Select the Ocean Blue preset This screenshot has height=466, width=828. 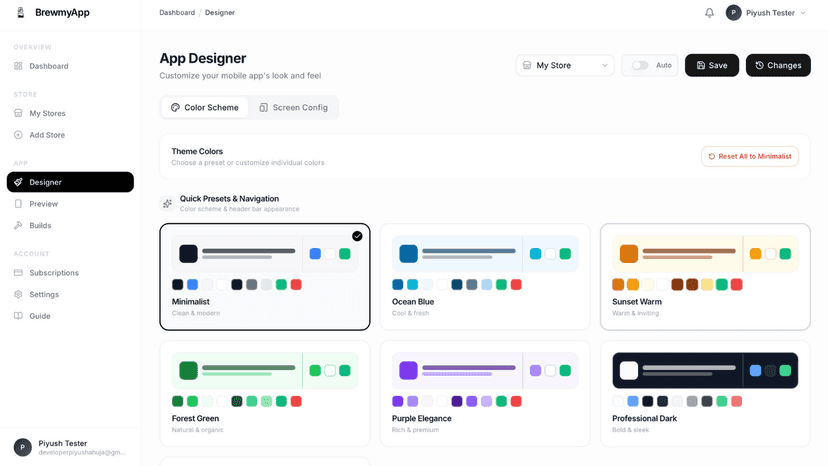pyautogui.click(x=485, y=277)
